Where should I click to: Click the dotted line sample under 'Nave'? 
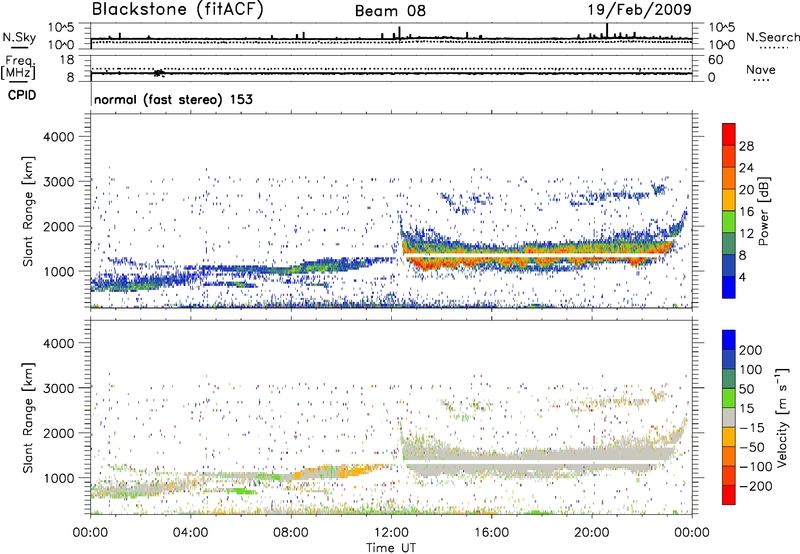pyautogui.click(x=761, y=80)
